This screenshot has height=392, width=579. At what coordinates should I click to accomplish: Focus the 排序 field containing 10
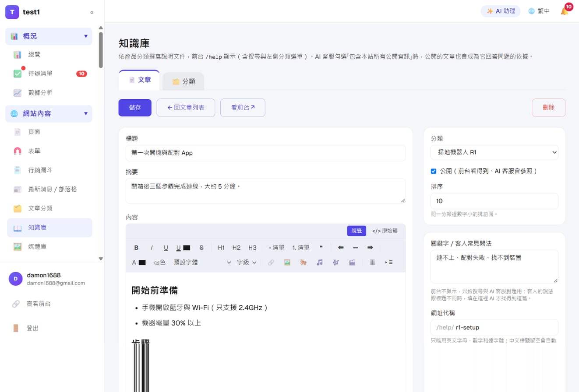tap(494, 201)
